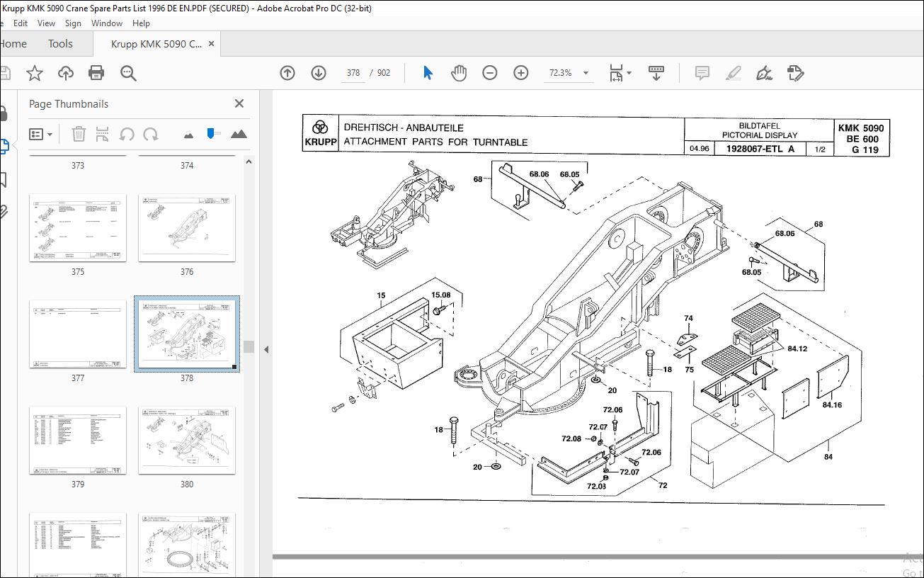Open the Sign menu
The height and width of the screenshot is (578, 924).
pos(74,23)
